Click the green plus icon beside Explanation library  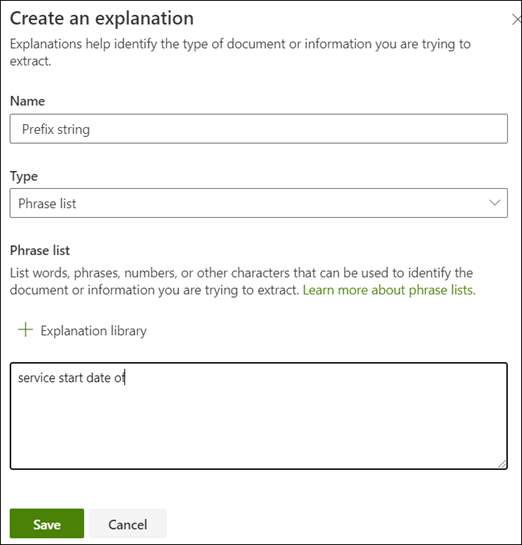point(25,330)
